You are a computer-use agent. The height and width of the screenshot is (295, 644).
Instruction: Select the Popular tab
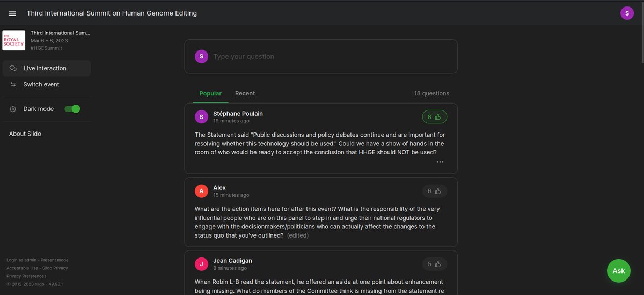coord(210,93)
